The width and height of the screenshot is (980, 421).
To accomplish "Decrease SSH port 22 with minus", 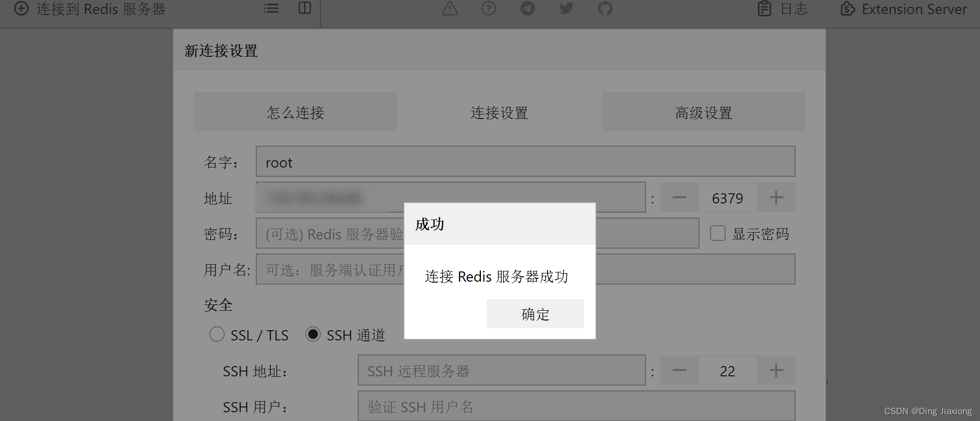I will (x=679, y=370).
